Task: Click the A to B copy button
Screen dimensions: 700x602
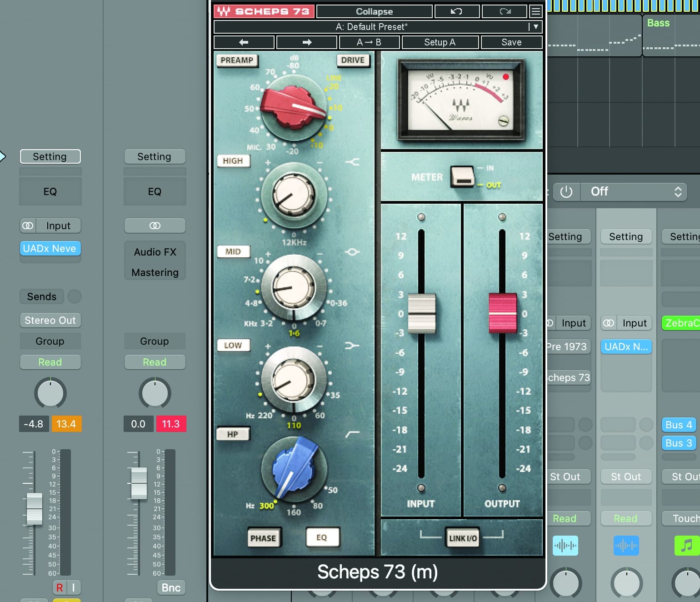Action: tap(369, 42)
